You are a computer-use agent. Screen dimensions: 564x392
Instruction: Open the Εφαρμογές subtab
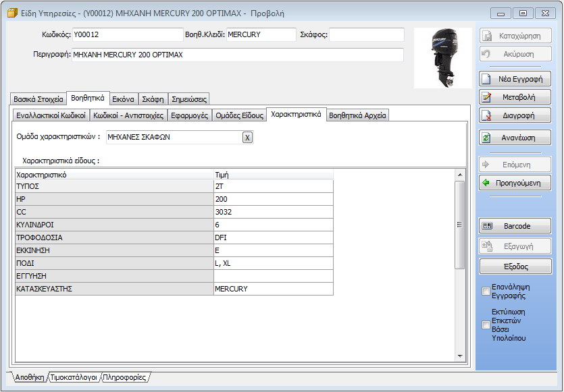click(190, 115)
